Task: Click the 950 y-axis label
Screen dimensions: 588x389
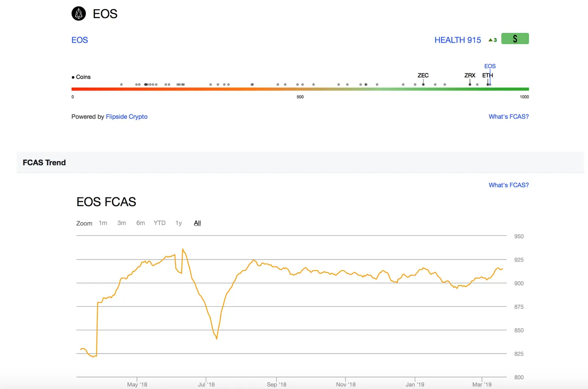Action: click(x=519, y=237)
